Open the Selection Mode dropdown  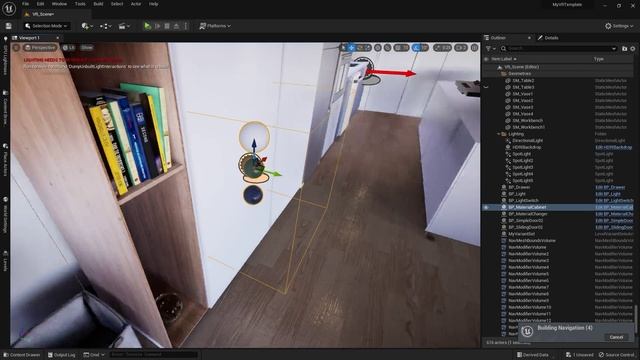[46, 26]
